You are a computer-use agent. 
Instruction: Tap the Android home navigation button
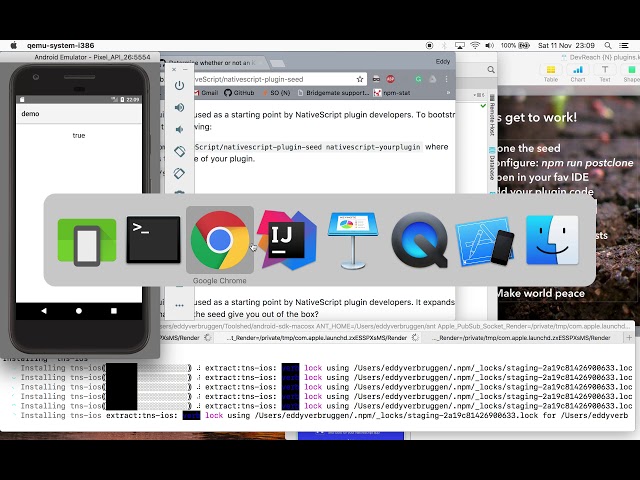coord(79,311)
